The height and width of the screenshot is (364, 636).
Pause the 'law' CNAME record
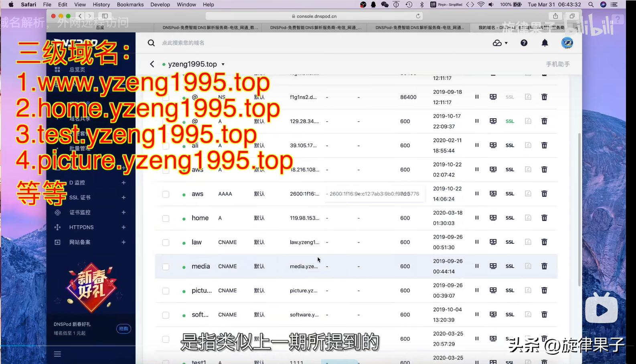point(477,242)
